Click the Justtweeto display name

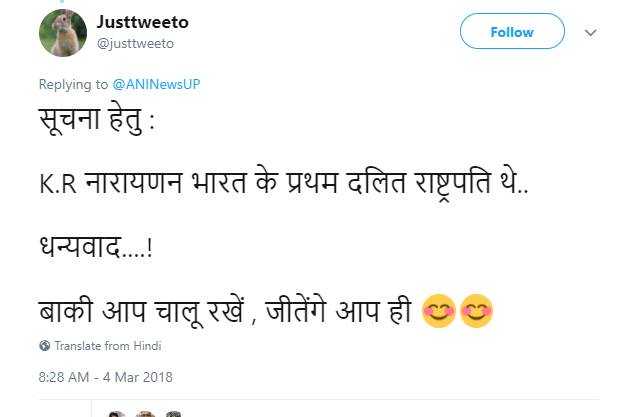tap(143, 22)
